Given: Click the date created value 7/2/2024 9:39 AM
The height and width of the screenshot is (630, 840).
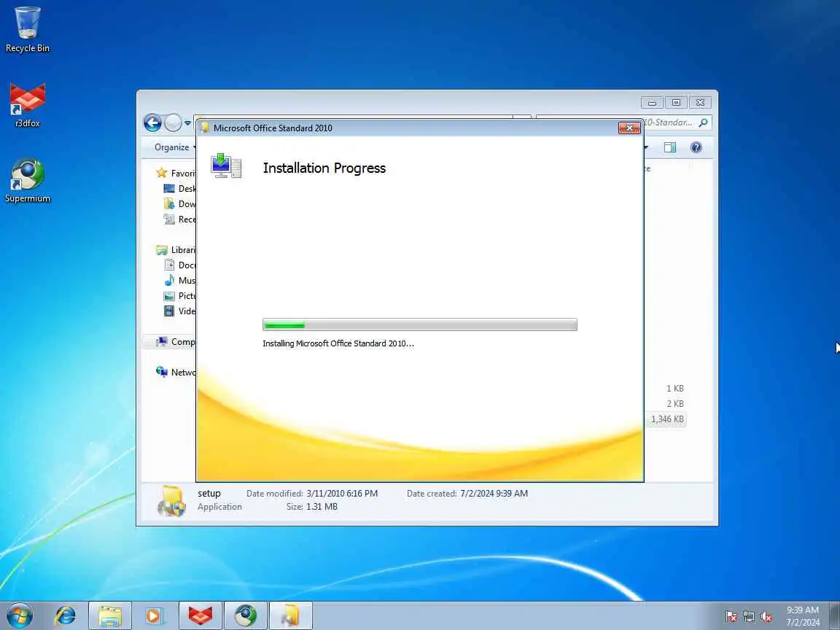Looking at the screenshot, I should click(x=494, y=494).
